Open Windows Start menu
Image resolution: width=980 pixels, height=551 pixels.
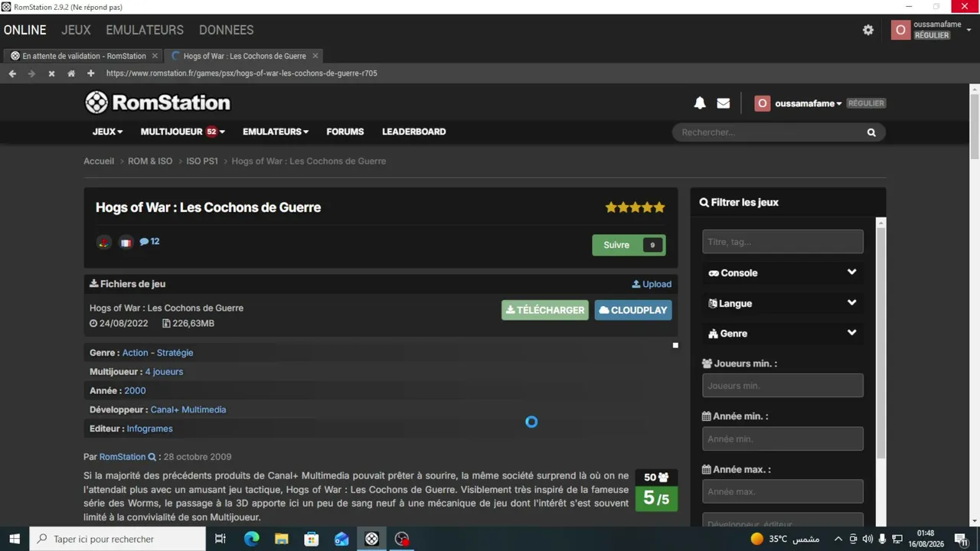pos(14,539)
